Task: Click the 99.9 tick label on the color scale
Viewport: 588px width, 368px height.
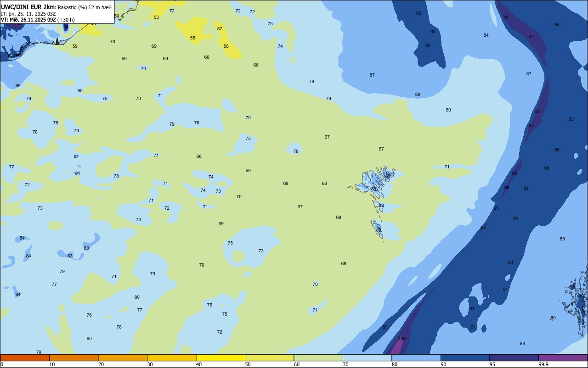Action: [543, 364]
